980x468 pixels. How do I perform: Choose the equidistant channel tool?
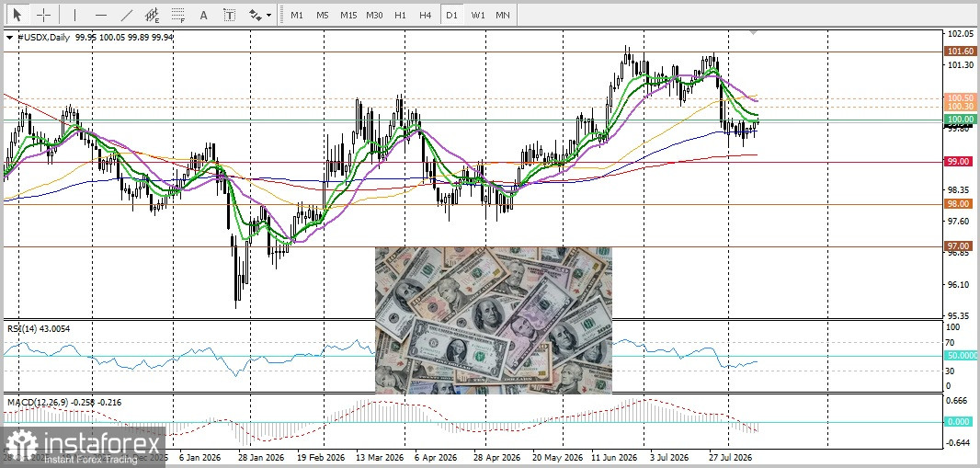[x=152, y=15]
